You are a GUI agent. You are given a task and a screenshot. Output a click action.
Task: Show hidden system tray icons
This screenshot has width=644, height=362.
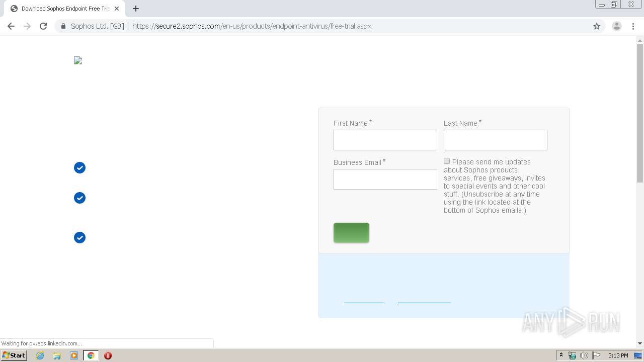(x=561, y=355)
